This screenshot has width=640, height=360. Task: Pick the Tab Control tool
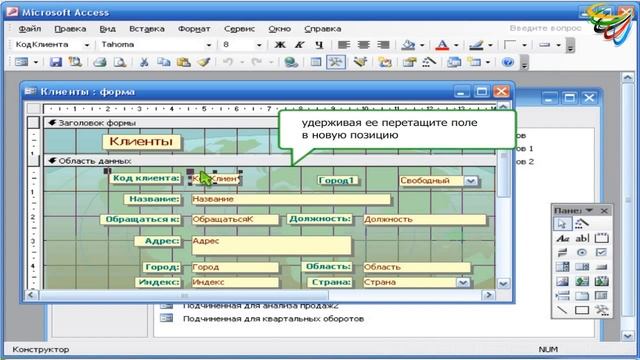click(582, 296)
